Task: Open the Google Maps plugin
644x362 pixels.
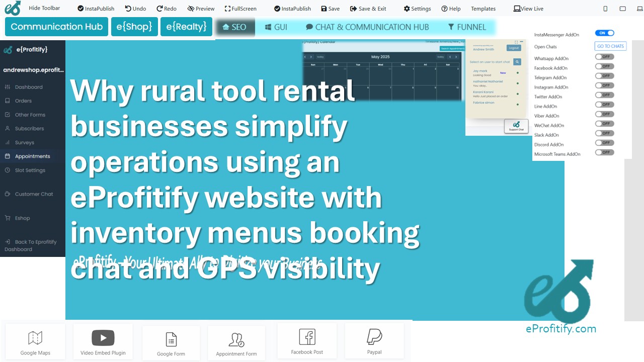Action: pos(35,341)
